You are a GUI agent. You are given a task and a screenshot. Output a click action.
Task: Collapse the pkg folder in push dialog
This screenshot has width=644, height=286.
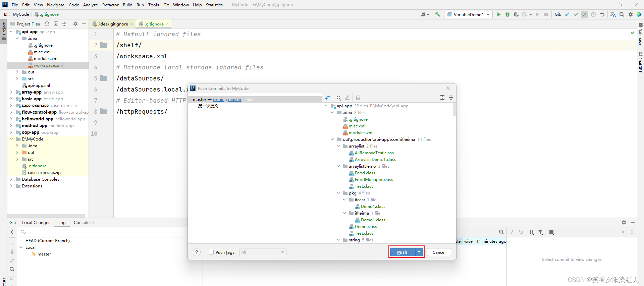(338, 193)
